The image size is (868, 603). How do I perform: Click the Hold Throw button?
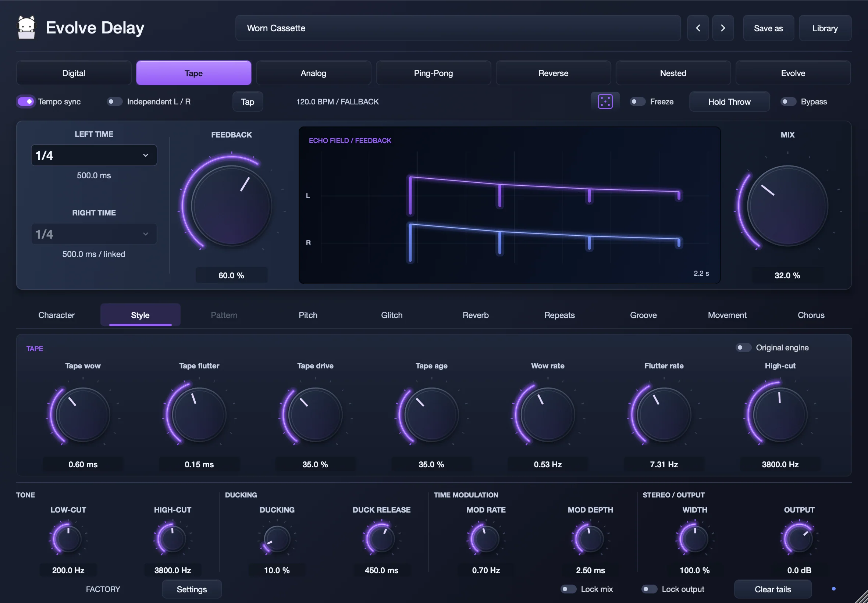point(729,101)
